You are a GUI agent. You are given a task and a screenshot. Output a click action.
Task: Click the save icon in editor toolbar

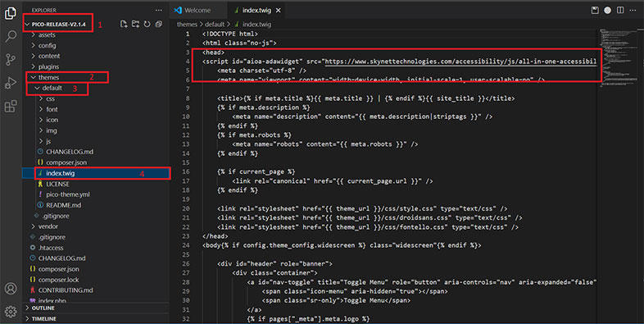click(595, 11)
